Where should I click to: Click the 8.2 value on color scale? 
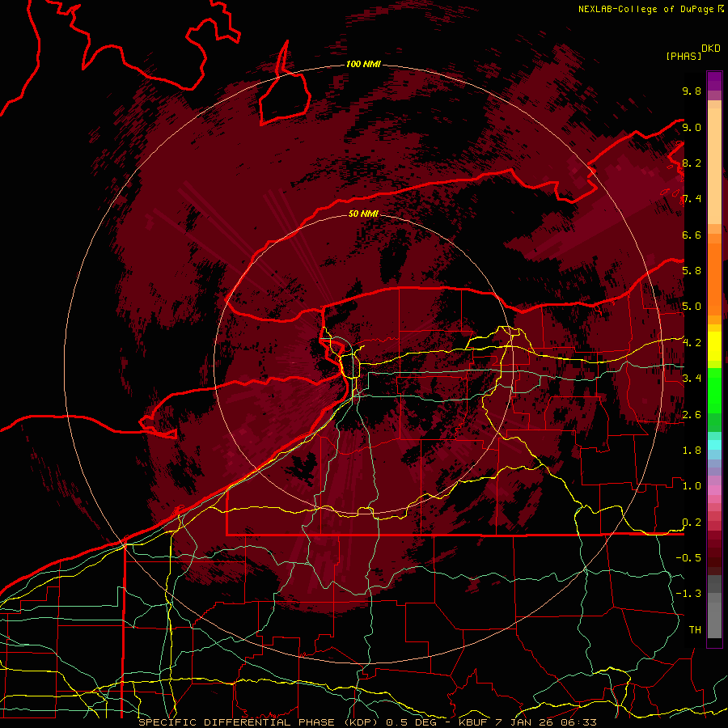click(692, 163)
